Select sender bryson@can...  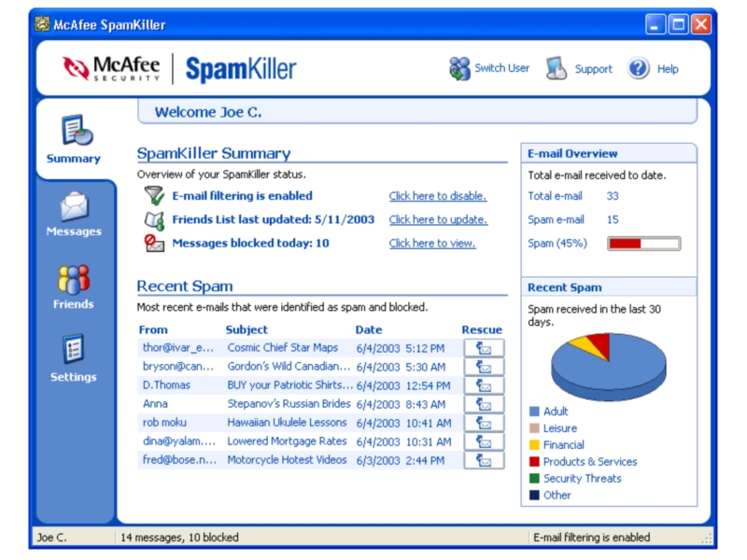click(178, 367)
